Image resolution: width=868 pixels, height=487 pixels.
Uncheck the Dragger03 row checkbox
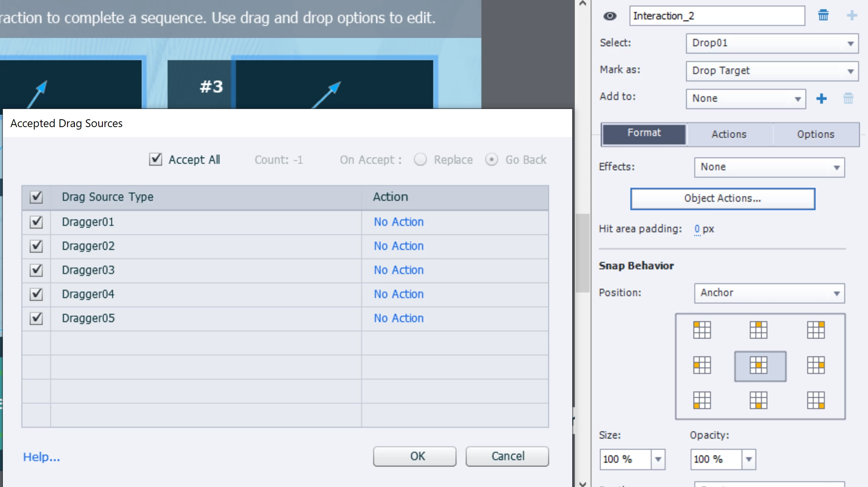point(36,270)
